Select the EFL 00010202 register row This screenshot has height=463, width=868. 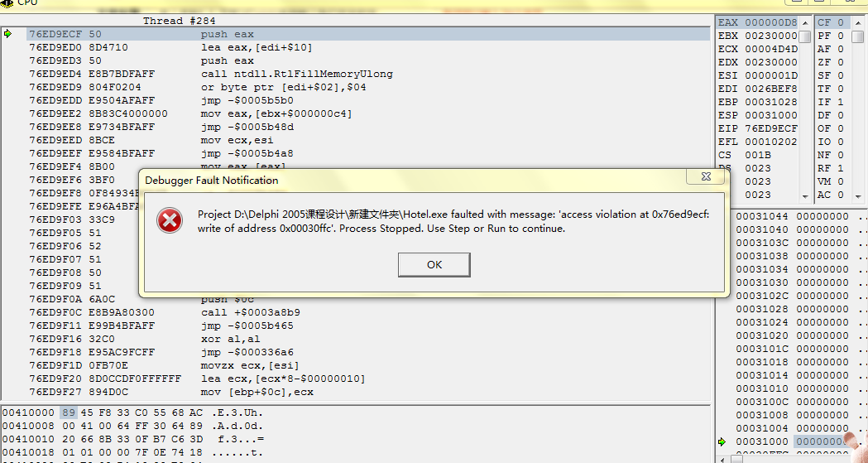(758, 142)
